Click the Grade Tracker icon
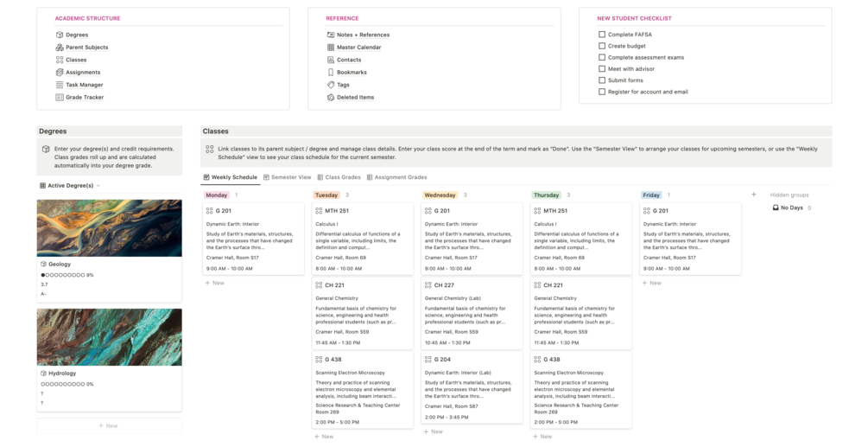This screenshot has width=868, height=447. coord(59,97)
